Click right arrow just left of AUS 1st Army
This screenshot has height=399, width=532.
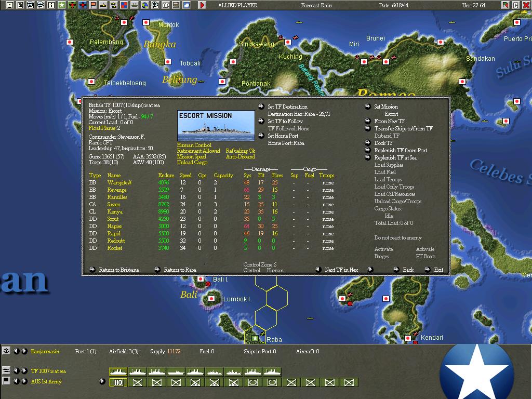(x=24, y=381)
